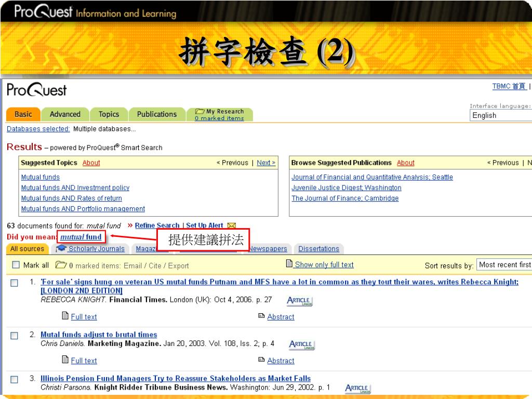
Task: Click the Set Up Alert link
Action: pyautogui.click(x=205, y=225)
